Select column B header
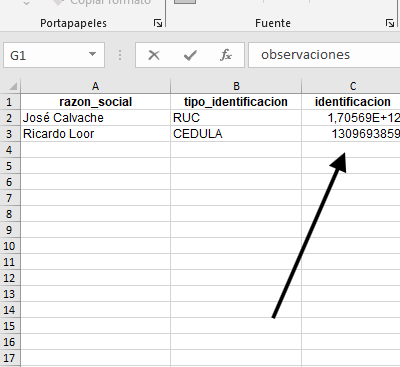The width and height of the screenshot is (400, 367). [x=236, y=86]
